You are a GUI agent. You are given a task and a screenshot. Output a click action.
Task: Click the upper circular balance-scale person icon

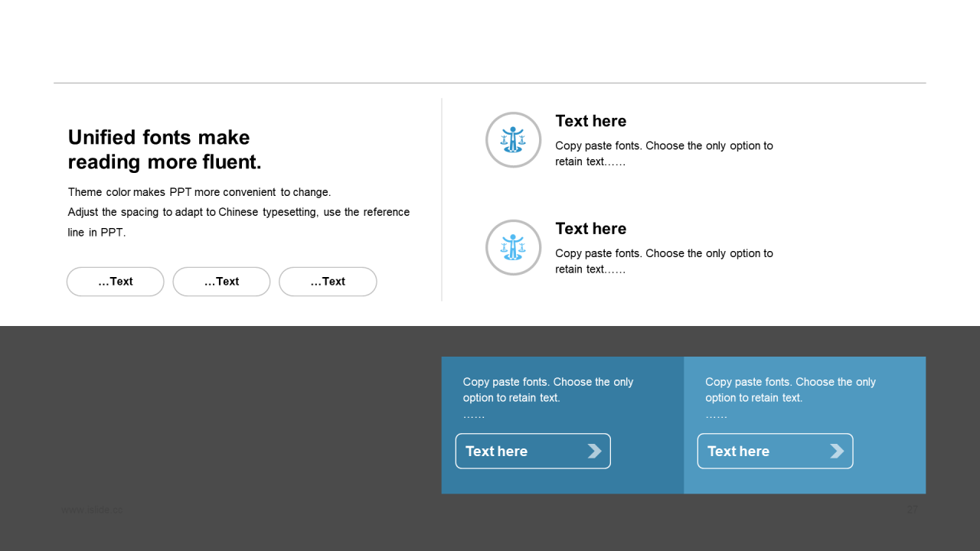(513, 139)
